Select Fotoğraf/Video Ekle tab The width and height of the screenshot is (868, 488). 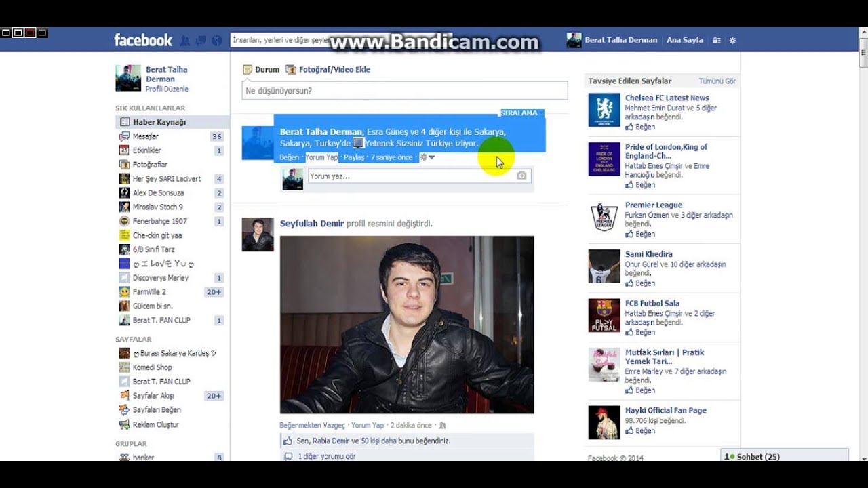click(328, 69)
